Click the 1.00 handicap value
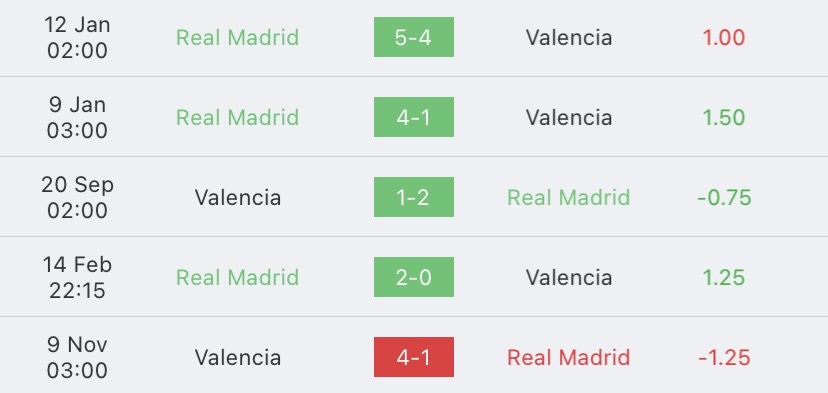Image resolution: width=828 pixels, height=393 pixels. tap(723, 38)
